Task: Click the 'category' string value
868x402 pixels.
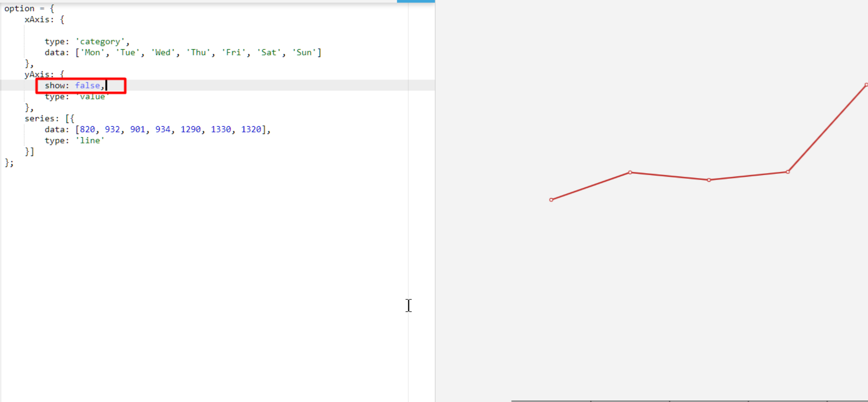Action: pos(100,42)
